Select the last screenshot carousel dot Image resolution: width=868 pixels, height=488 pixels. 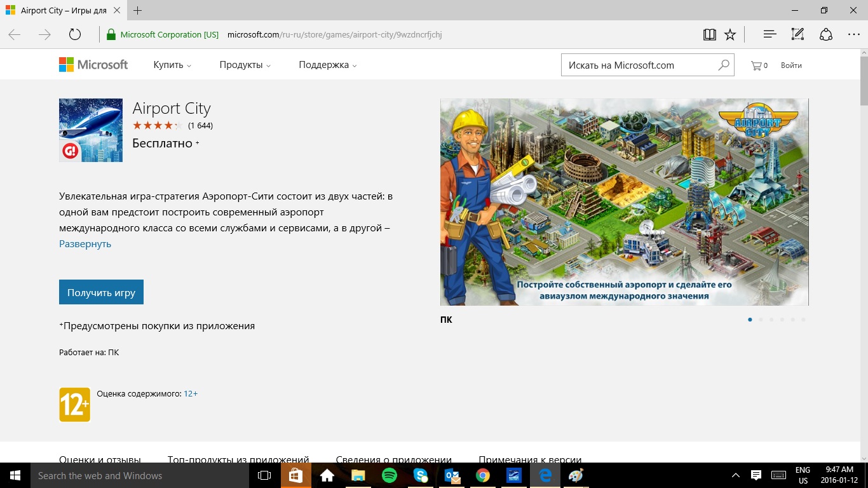803,320
